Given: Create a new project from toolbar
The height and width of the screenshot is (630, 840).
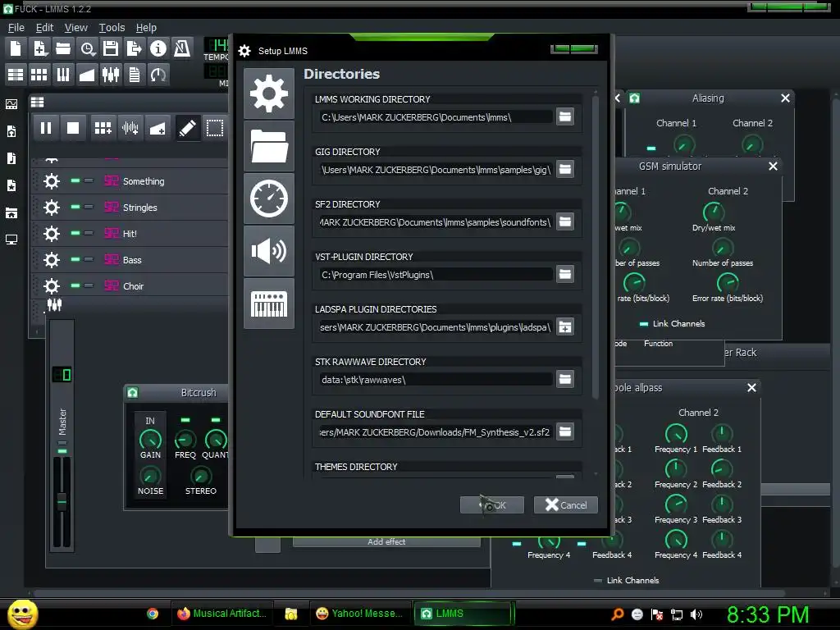Looking at the screenshot, I should [x=16, y=48].
